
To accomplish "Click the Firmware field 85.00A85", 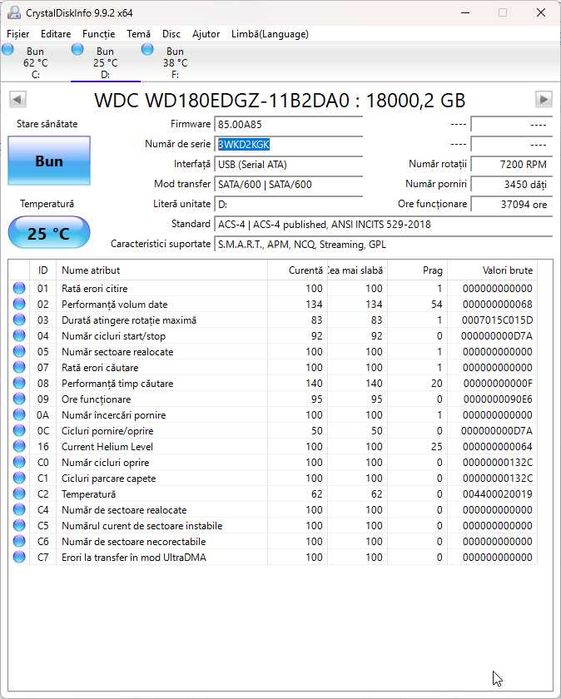I will click(x=288, y=124).
